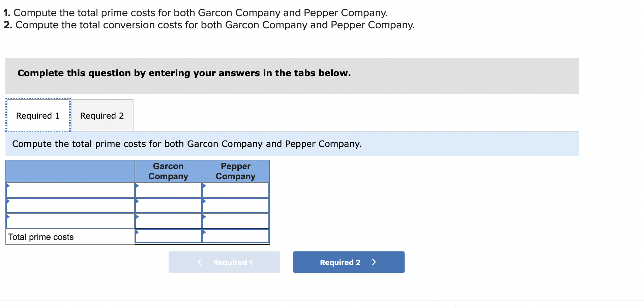Click the first Pepper Company input cell
Screen dimensions: 644x308
coord(235,190)
